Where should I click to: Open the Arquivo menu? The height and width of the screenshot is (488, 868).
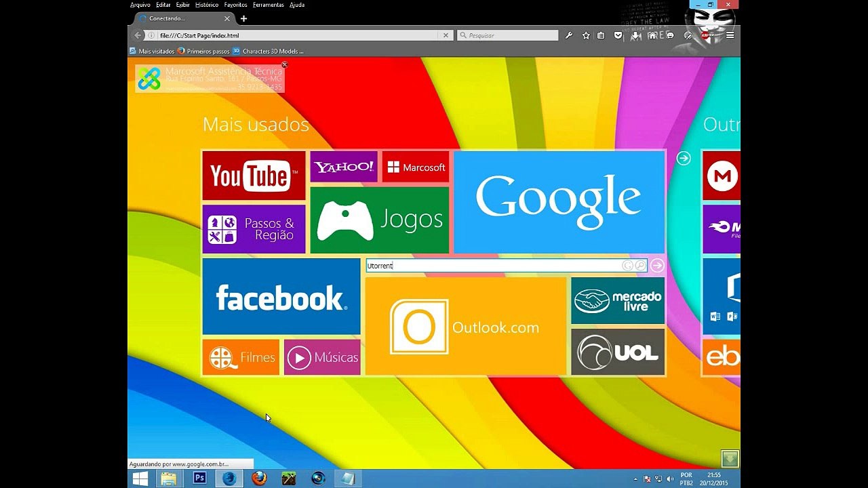tap(140, 5)
